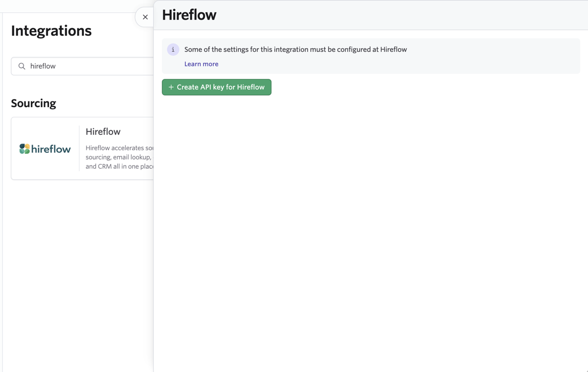Screen dimensions: 588x372
Task: Click blank area below the Sourcing card
Action: (79, 274)
